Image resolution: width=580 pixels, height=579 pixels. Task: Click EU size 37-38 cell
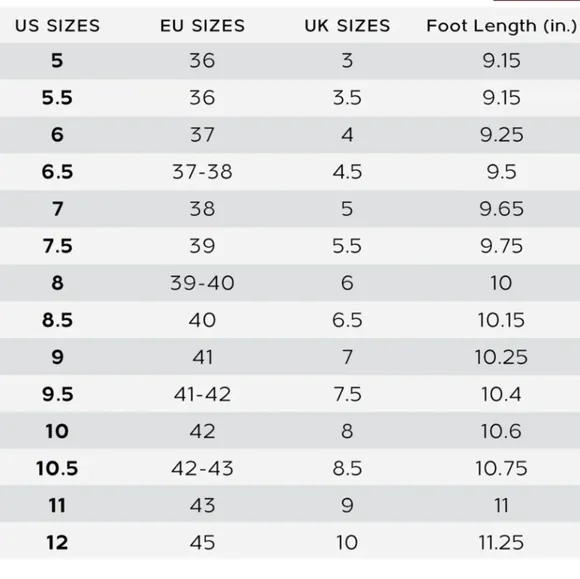pyautogui.click(x=202, y=172)
